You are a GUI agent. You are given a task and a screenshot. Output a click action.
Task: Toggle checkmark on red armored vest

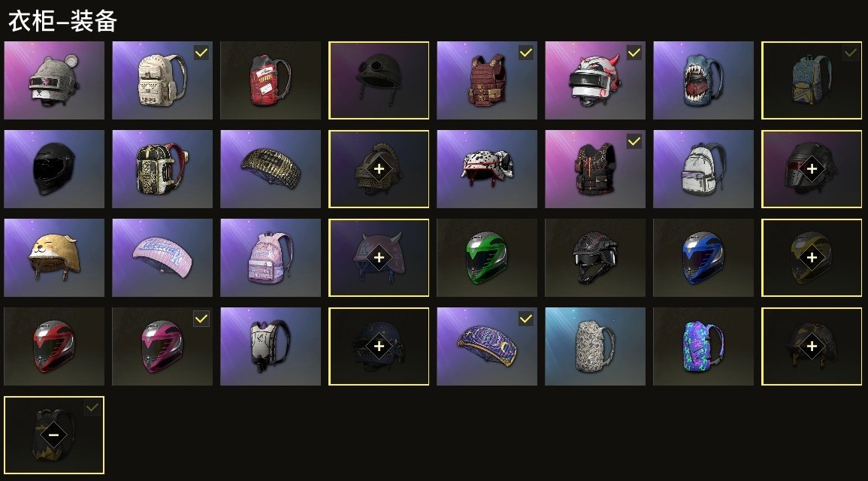click(x=526, y=53)
